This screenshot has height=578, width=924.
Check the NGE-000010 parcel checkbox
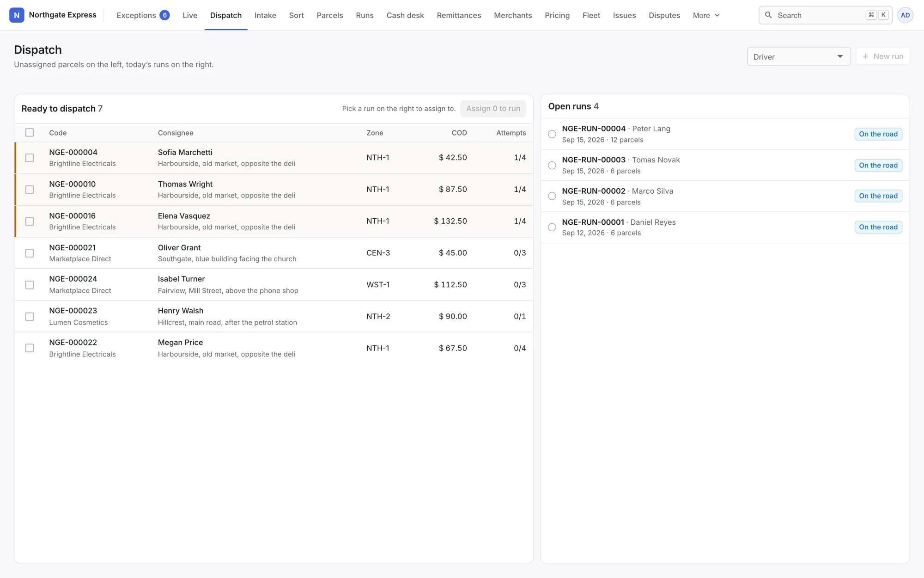pyautogui.click(x=30, y=190)
